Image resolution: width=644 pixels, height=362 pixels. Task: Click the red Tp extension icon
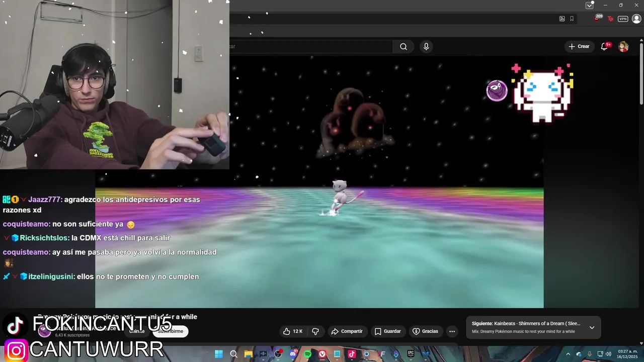610,19
